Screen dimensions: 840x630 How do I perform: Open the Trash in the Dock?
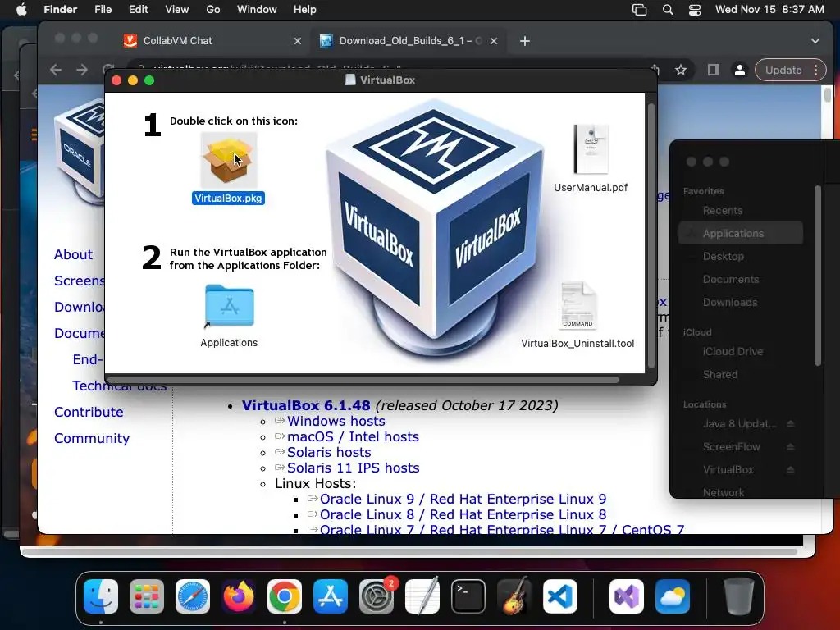pos(739,596)
